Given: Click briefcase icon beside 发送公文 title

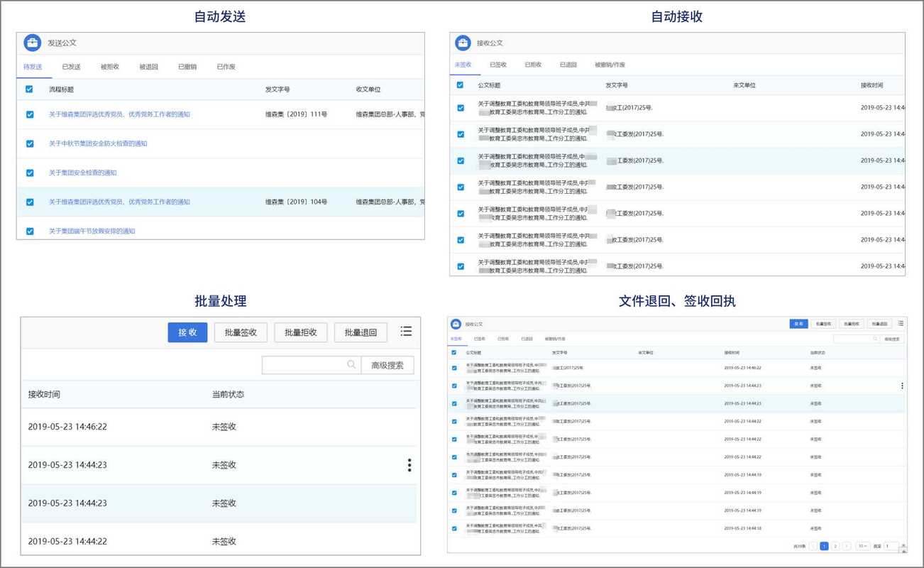Looking at the screenshot, I should tap(32, 43).
